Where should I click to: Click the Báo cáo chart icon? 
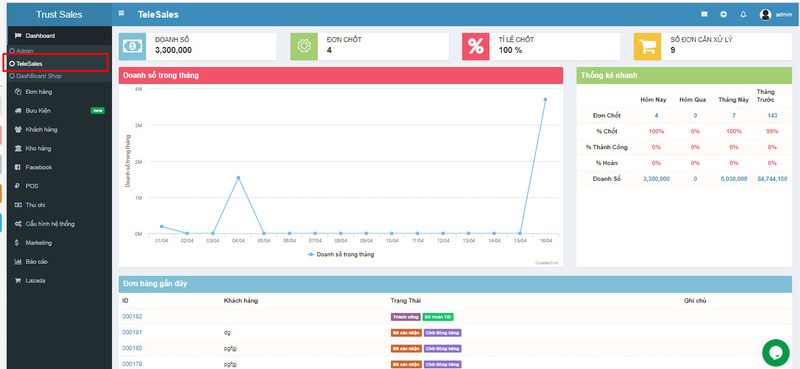(18, 262)
